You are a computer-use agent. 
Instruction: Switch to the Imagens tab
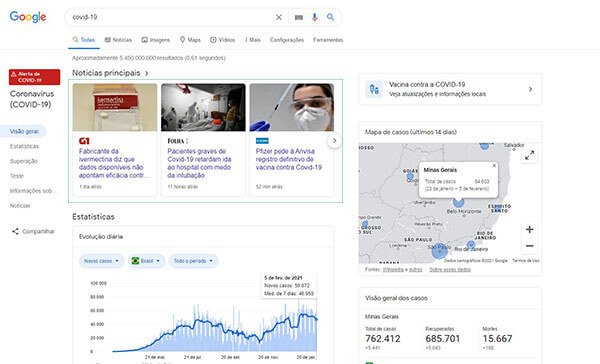[x=156, y=40]
